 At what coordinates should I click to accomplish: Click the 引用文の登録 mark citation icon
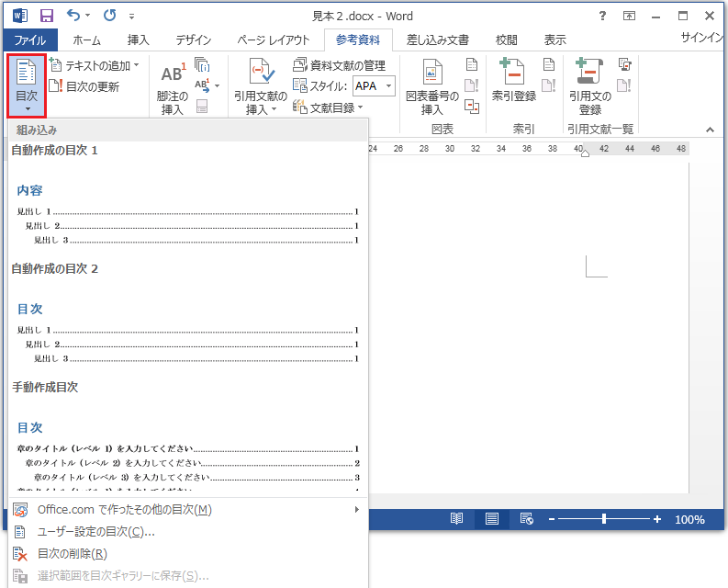coord(589,73)
